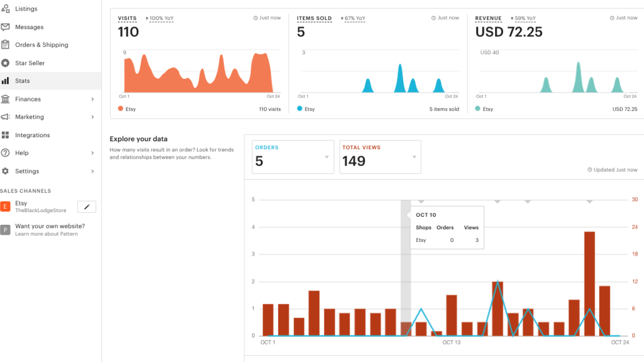Click the Settings gear icon
This screenshot has width=644, height=362.
pyautogui.click(x=6, y=171)
